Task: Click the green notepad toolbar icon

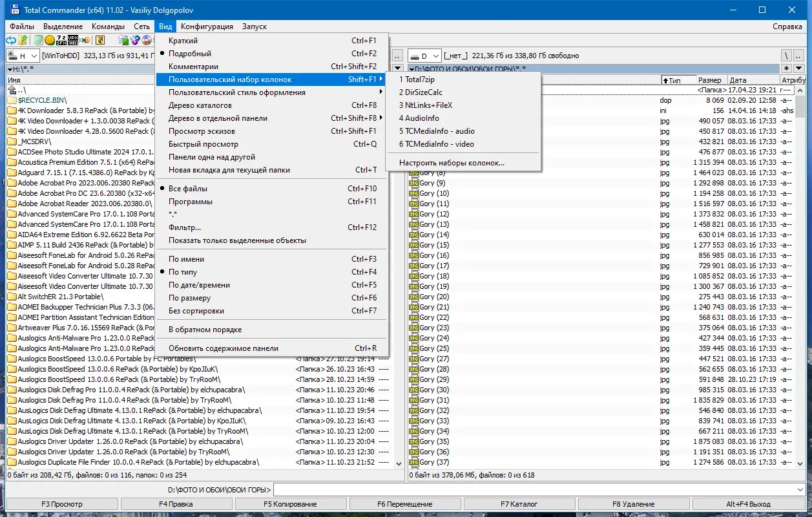Action: (39, 40)
